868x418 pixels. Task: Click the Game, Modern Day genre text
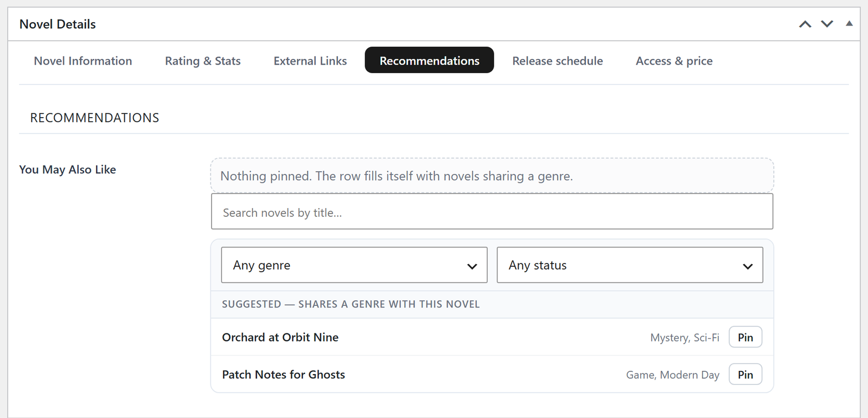(673, 375)
